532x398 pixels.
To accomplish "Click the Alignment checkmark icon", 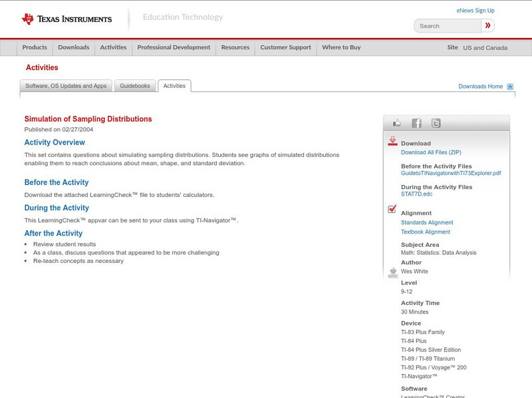I will pos(392,209).
